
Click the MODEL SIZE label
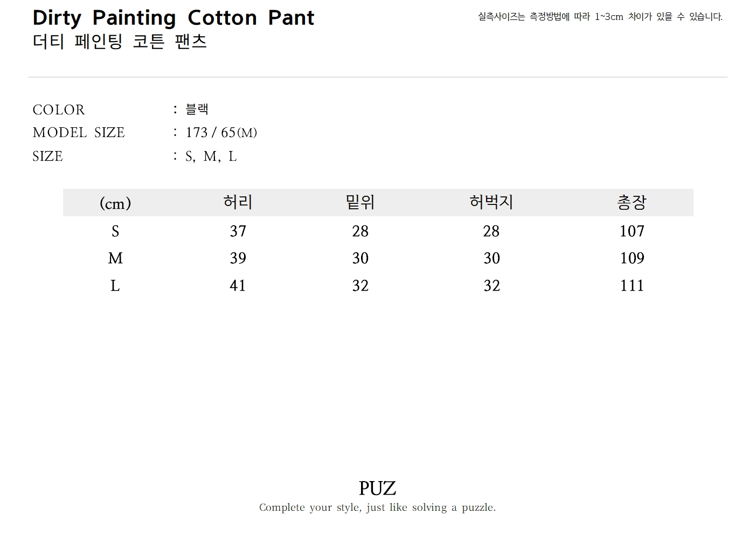(79, 133)
